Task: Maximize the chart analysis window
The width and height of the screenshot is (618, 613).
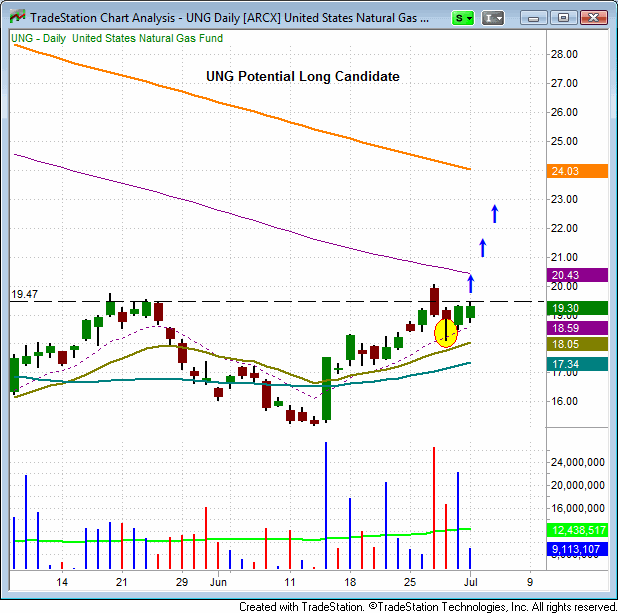Action: tap(564, 18)
